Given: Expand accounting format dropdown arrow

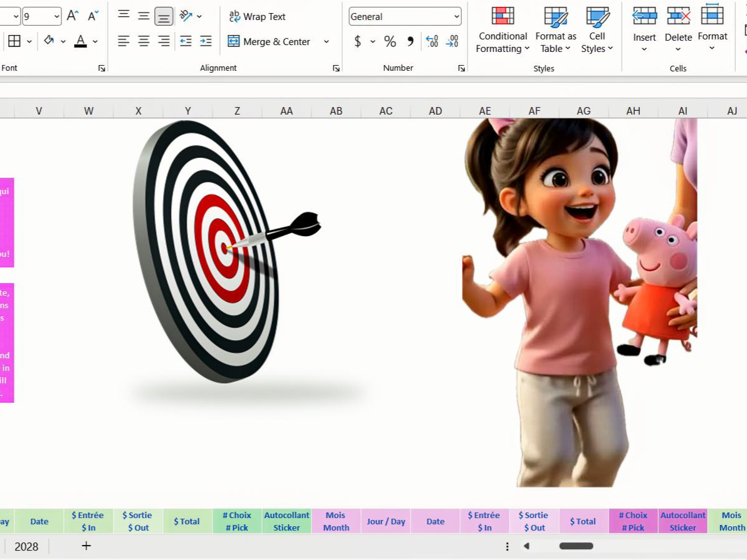Looking at the screenshot, I should 372,41.
